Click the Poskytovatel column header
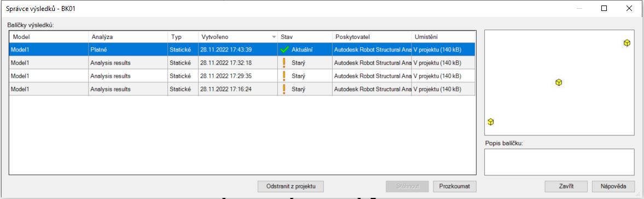This screenshot has width=644, height=199. (372, 37)
